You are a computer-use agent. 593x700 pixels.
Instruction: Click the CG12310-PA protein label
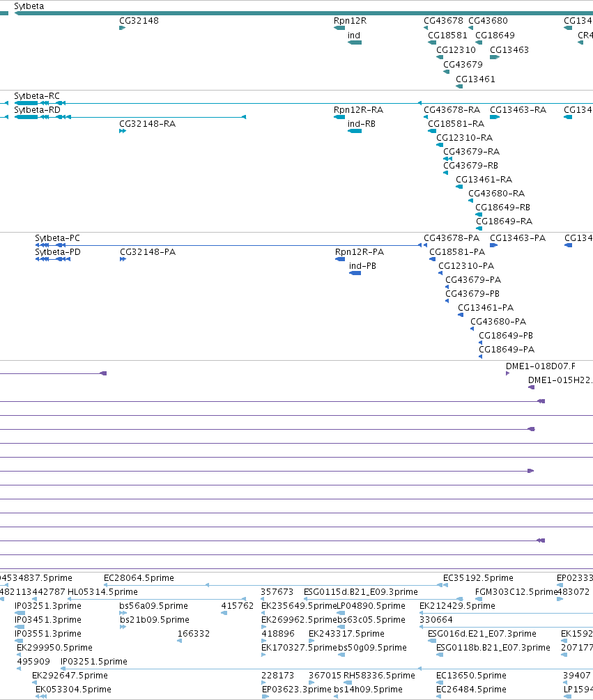465,266
